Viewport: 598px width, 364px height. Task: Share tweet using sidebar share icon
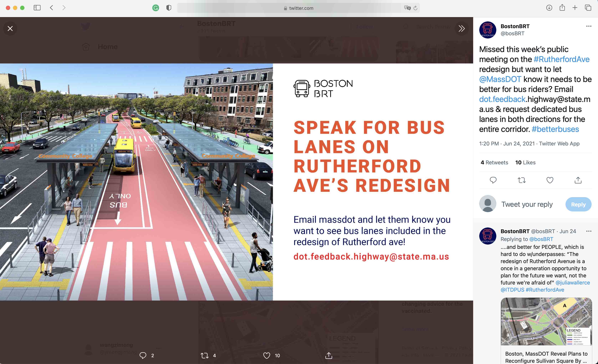tap(578, 180)
